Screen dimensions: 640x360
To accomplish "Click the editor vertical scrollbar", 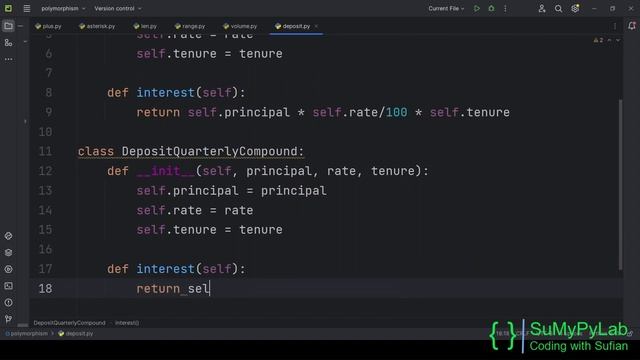I will tap(620, 184).
